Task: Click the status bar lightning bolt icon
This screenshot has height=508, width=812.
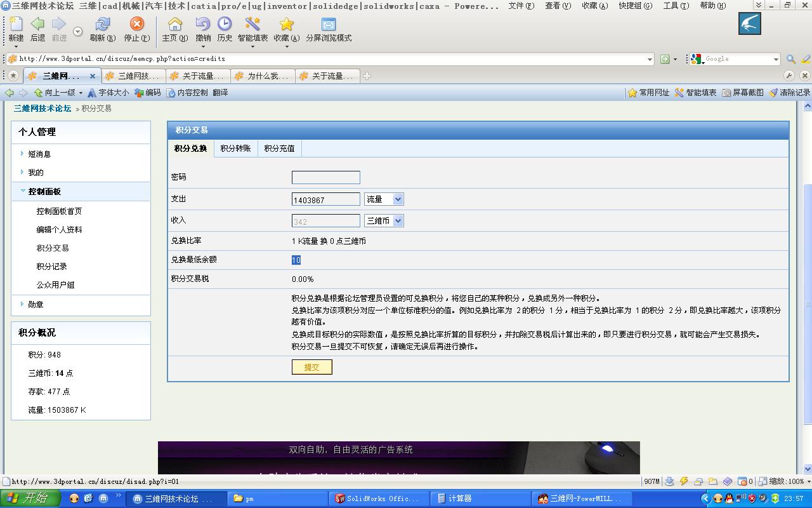Action: pyautogui.click(x=684, y=481)
